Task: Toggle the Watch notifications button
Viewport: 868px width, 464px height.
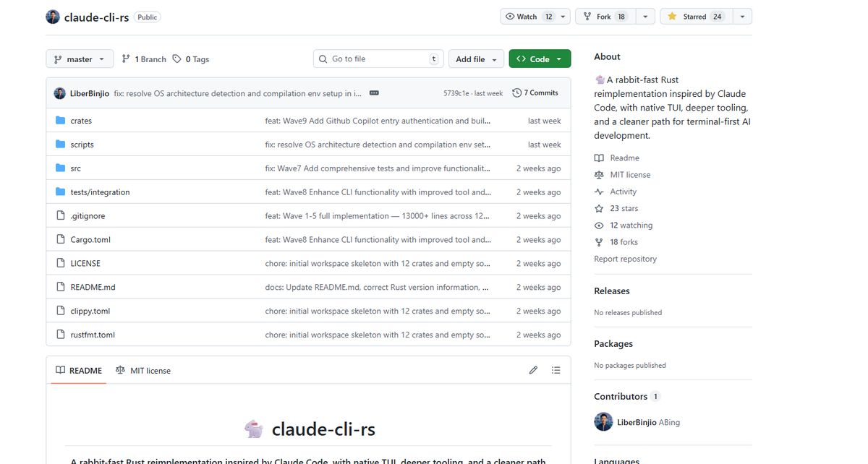Action: click(x=527, y=17)
